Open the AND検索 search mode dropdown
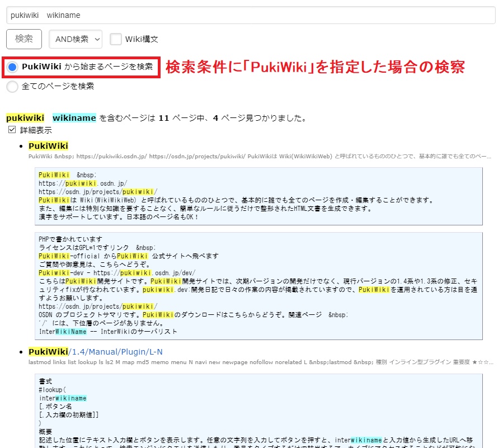The width and height of the screenshot is (503, 448). point(75,39)
